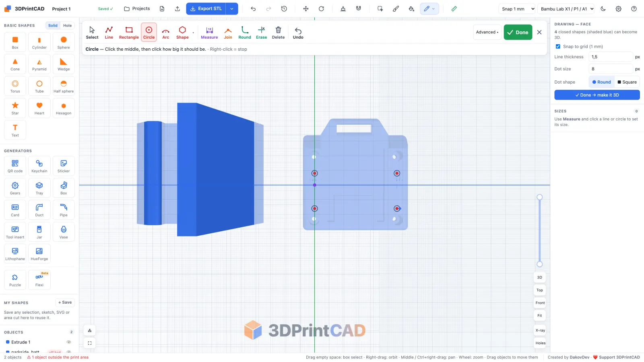Set dot shape to Square
This screenshot has height=362, width=644.
pyautogui.click(x=627, y=82)
